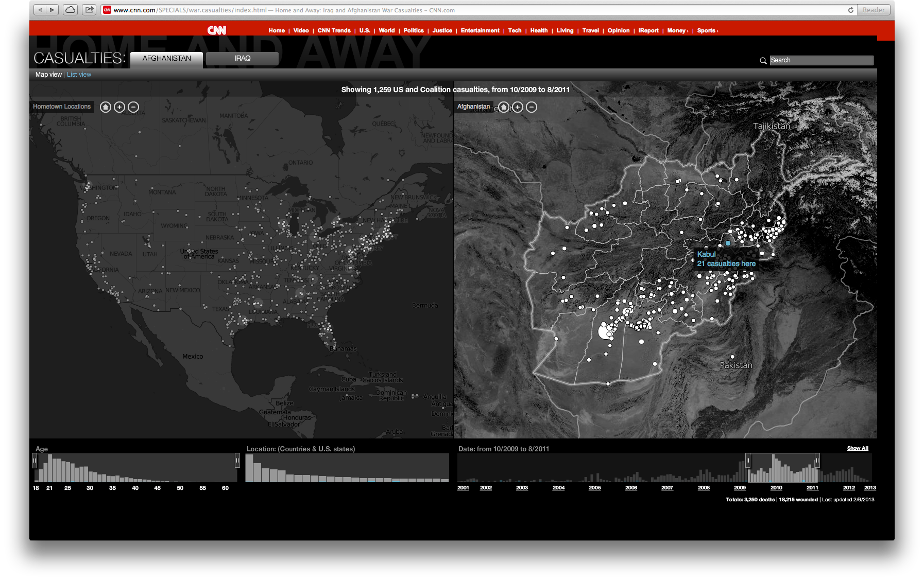The height and width of the screenshot is (581, 924).
Task: Switch to the IRAQ casualties tab
Action: pyautogui.click(x=242, y=59)
